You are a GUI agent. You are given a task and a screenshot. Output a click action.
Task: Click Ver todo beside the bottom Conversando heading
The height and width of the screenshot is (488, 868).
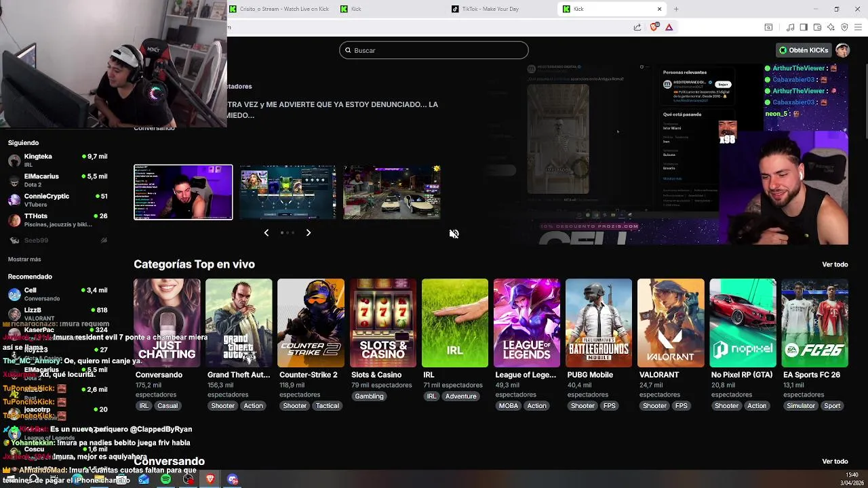point(835,461)
